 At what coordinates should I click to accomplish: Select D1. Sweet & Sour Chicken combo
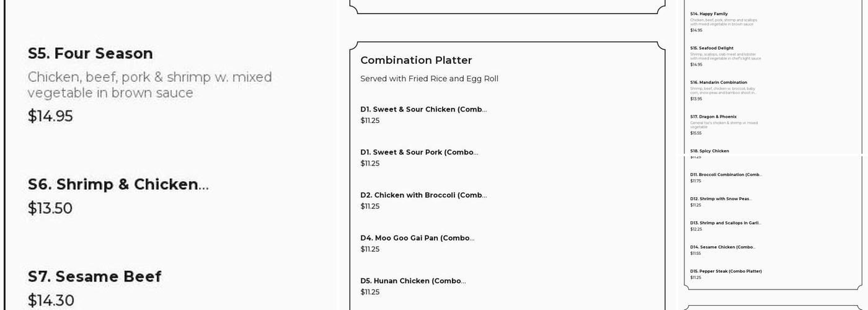[x=423, y=110]
